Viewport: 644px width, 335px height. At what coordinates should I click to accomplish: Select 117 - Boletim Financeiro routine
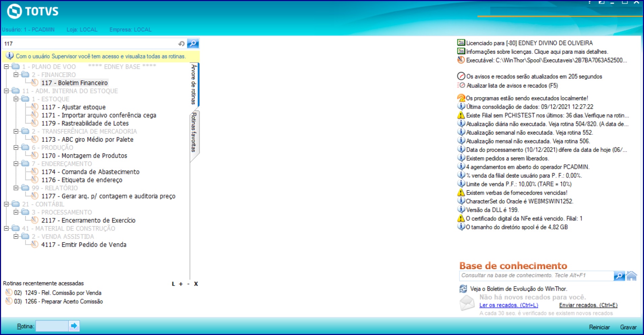(75, 83)
